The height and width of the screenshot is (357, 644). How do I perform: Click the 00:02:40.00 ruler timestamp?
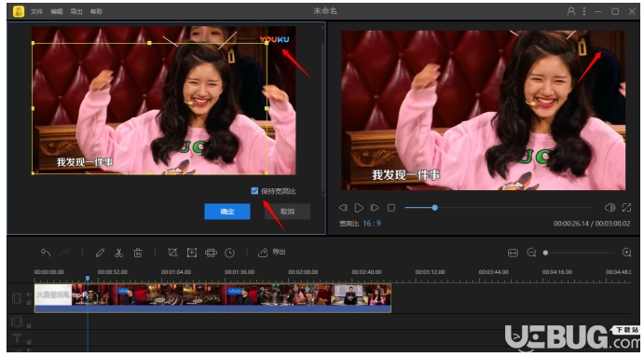366,272
